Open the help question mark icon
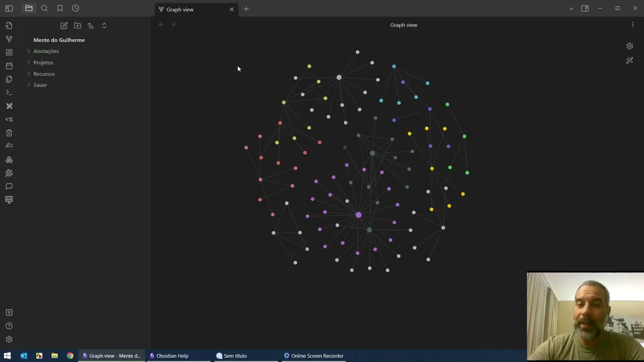 tap(9, 326)
